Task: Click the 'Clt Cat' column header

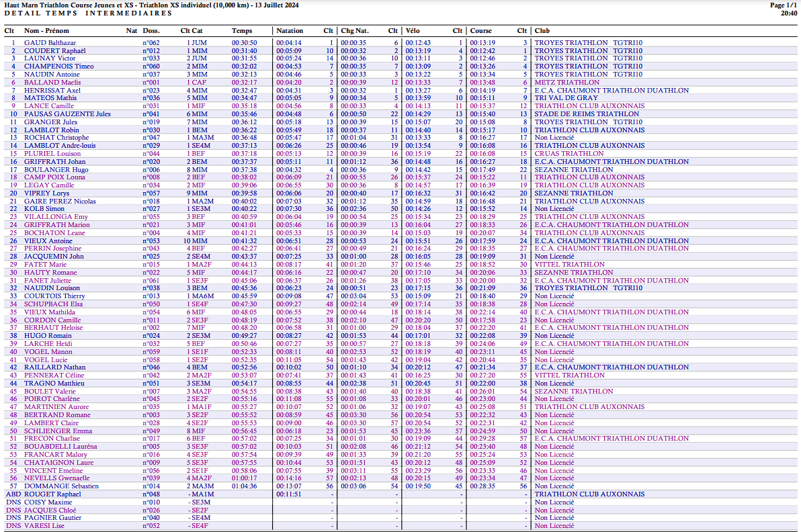Action: pos(192,31)
